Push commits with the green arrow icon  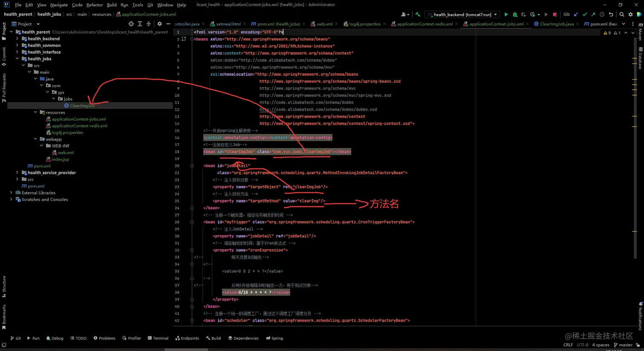point(593,14)
